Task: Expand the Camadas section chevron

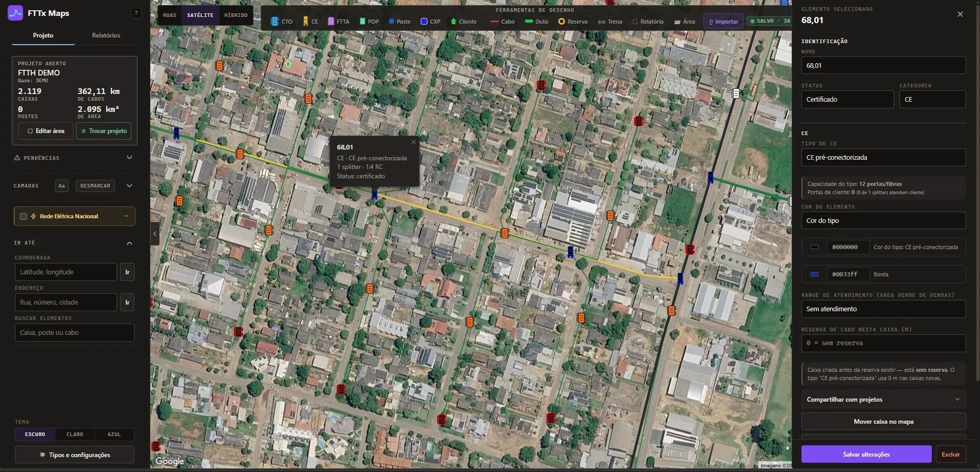Action: [129, 186]
